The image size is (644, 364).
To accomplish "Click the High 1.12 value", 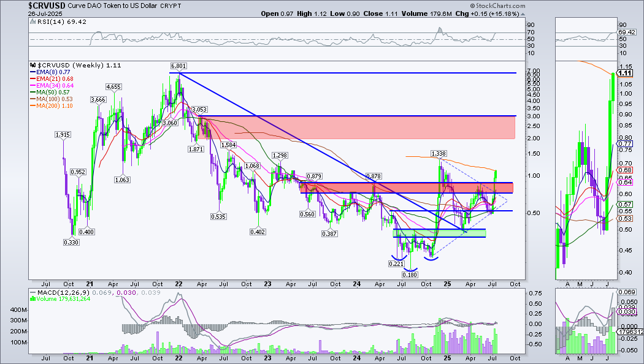I will [312, 13].
